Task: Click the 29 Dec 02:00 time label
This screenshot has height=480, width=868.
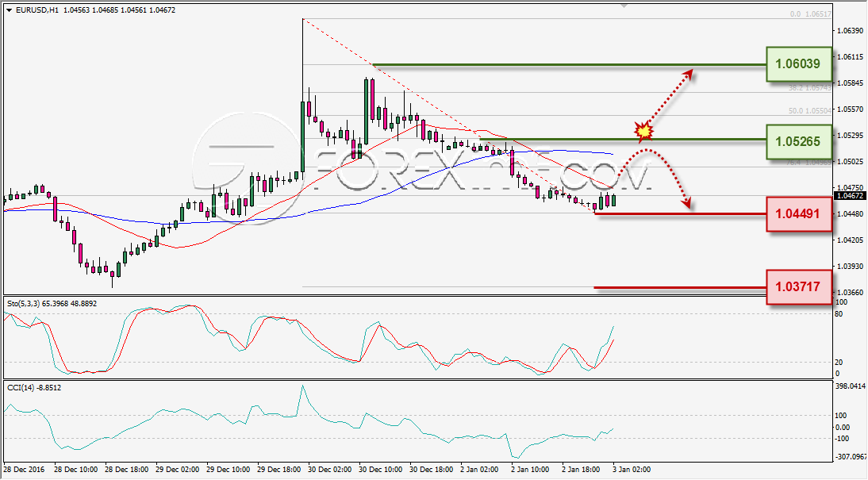Action: click(x=177, y=470)
